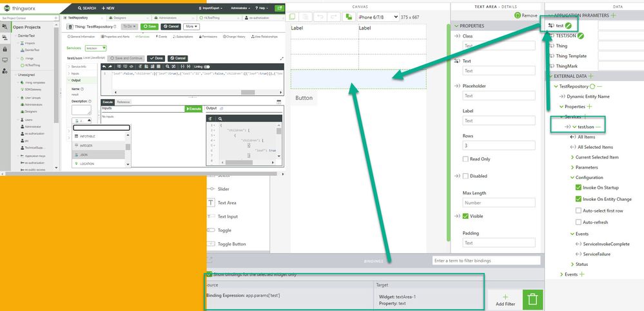Screen dimensions: 644x311
Task: Click the Canvas redo arrow
Action: pyautogui.click(x=333, y=16)
